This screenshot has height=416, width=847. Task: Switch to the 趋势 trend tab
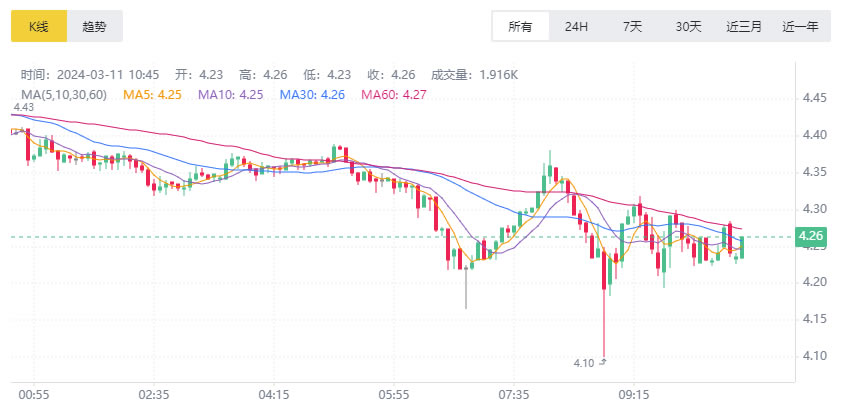point(95,26)
